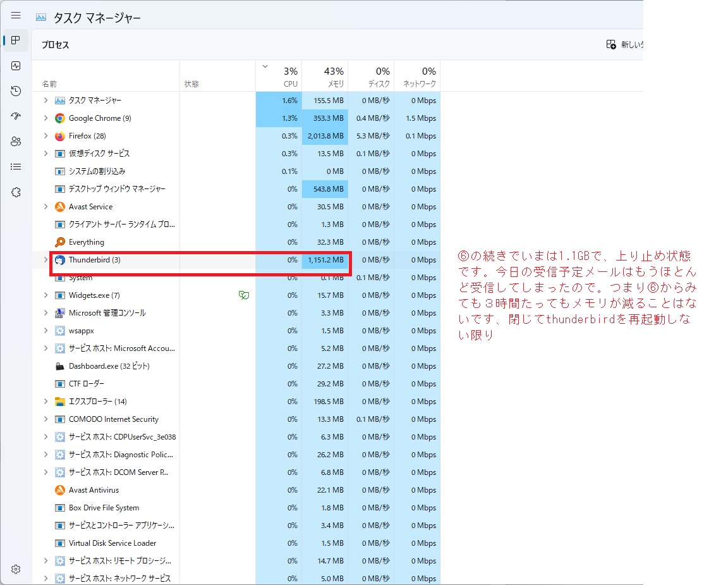Image resolution: width=728 pixels, height=585 pixels.
Task: Open Task Manager settings gear
Action: pyautogui.click(x=16, y=569)
